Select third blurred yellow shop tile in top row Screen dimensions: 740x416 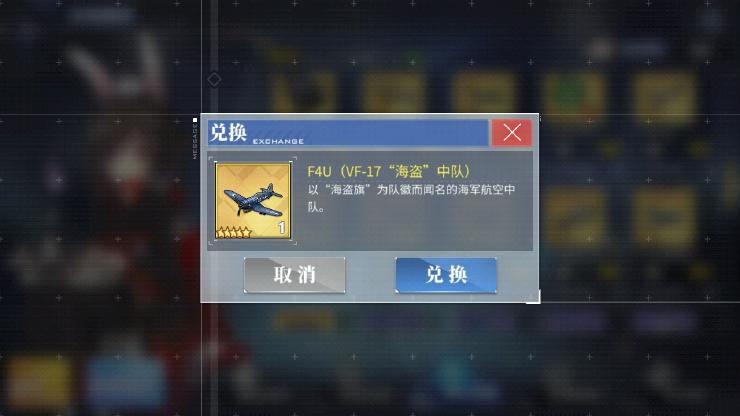[x=484, y=93]
